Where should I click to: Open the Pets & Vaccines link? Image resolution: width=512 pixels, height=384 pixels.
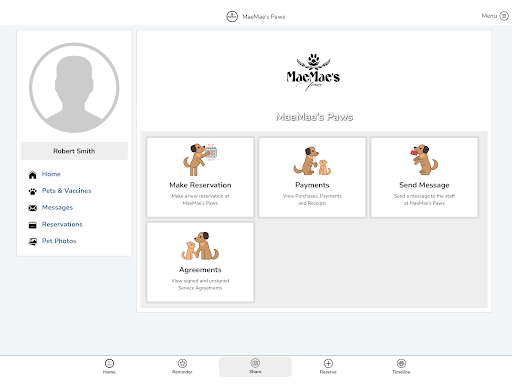pos(66,191)
